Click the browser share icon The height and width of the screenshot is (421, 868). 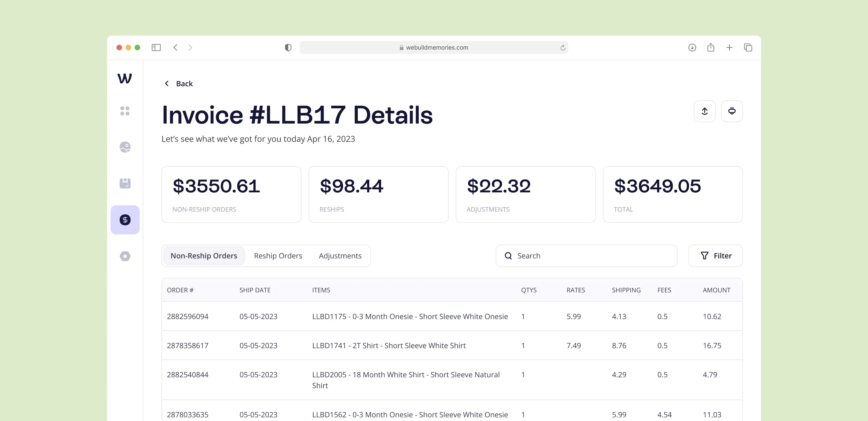[711, 48]
